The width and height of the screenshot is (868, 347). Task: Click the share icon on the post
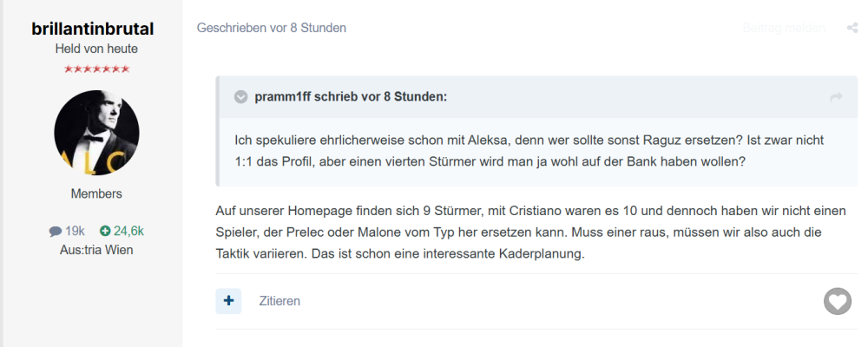(x=852, y=28)
